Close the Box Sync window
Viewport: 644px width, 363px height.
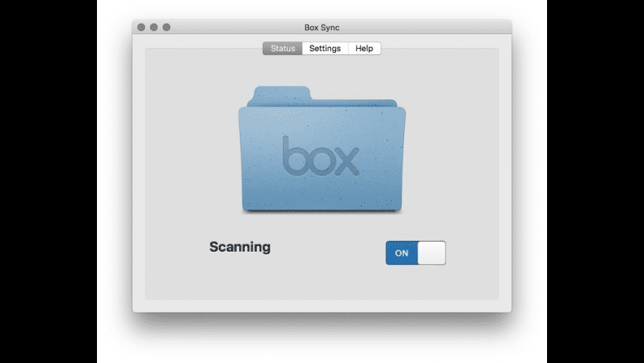(141, 27)
